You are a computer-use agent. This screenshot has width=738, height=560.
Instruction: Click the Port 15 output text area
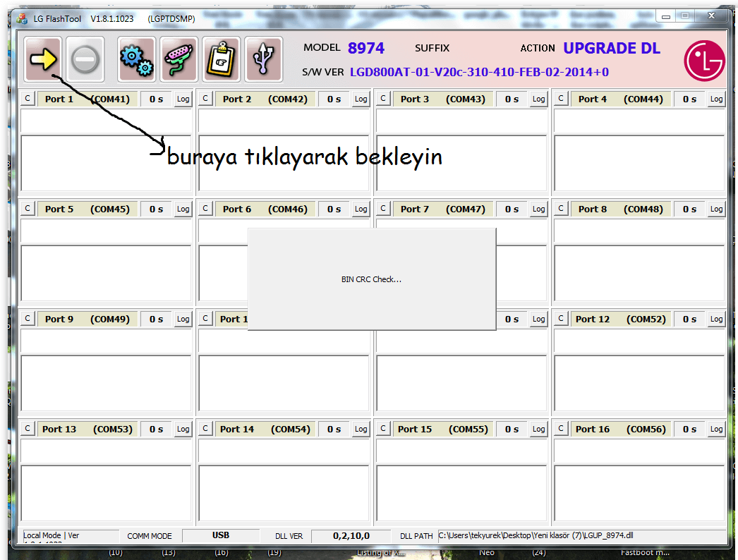click(461, 493)
